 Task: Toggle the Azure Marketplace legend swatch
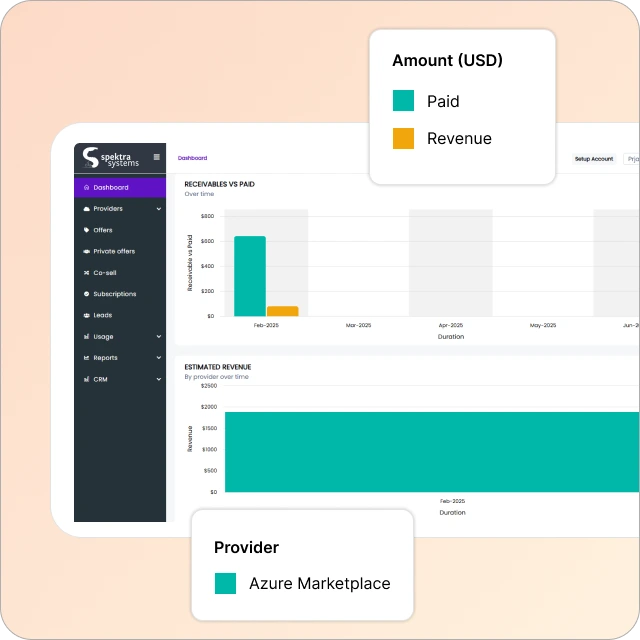point(225,584)
